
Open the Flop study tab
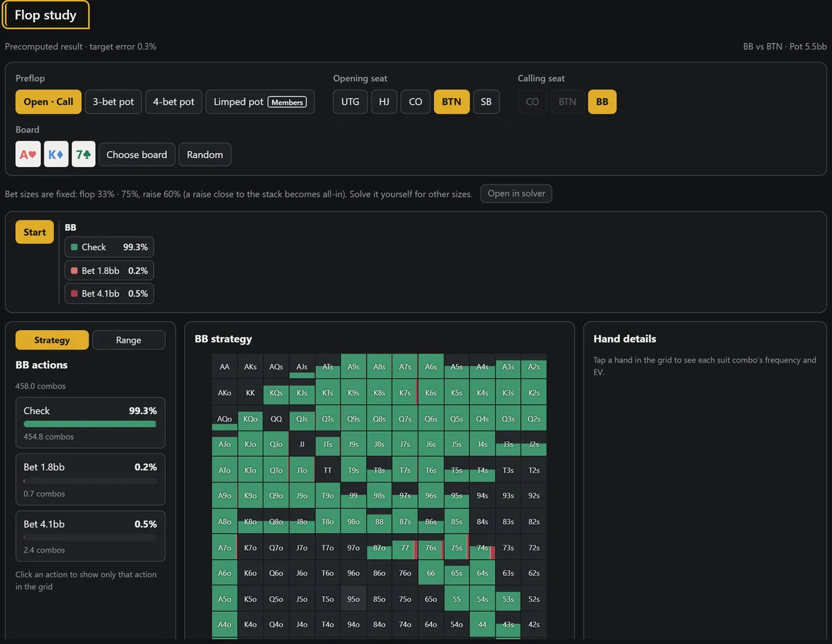coord(46,15)
